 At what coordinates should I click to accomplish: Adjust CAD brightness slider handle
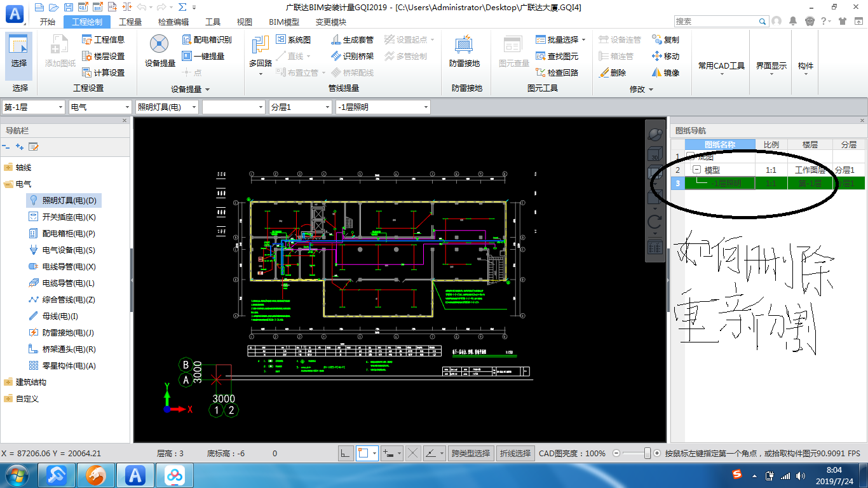(648, 453)
